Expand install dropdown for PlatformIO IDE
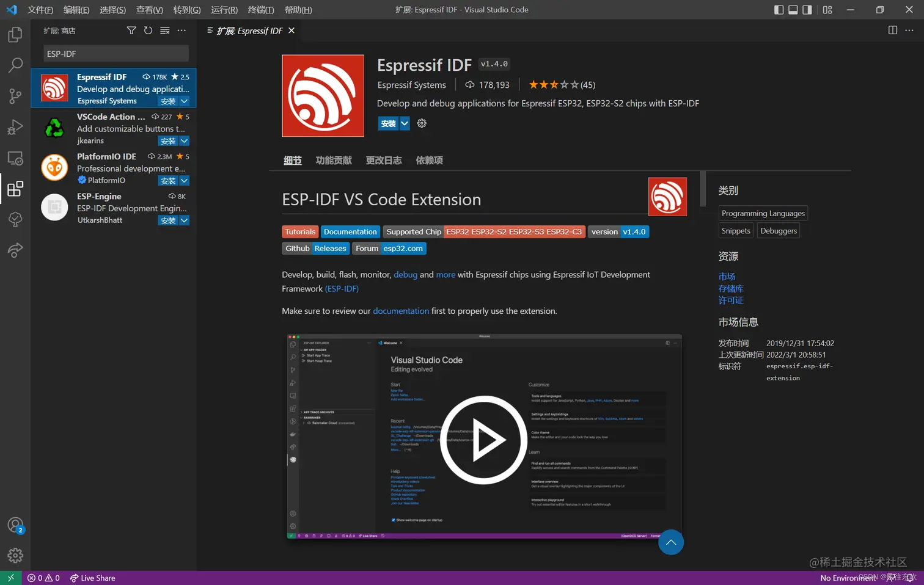Image resolution: width=924 pixels, height=585 pixels. point(184,181)
